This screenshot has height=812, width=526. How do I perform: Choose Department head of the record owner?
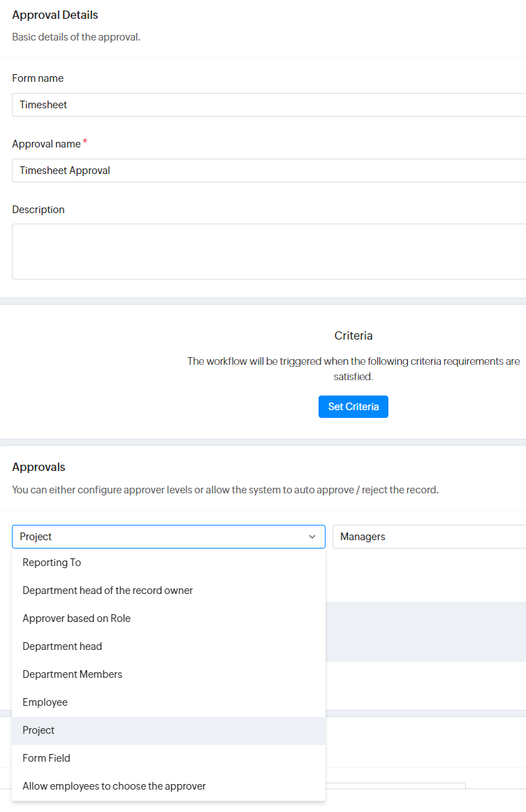pyautogui.click(x=108, y=590)
